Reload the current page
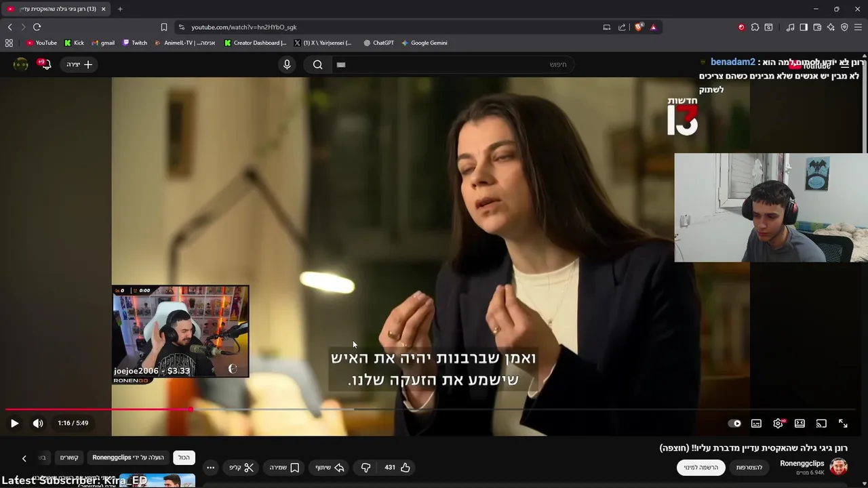868x488 pixels. pyautogui.click(x=37, y=27)
